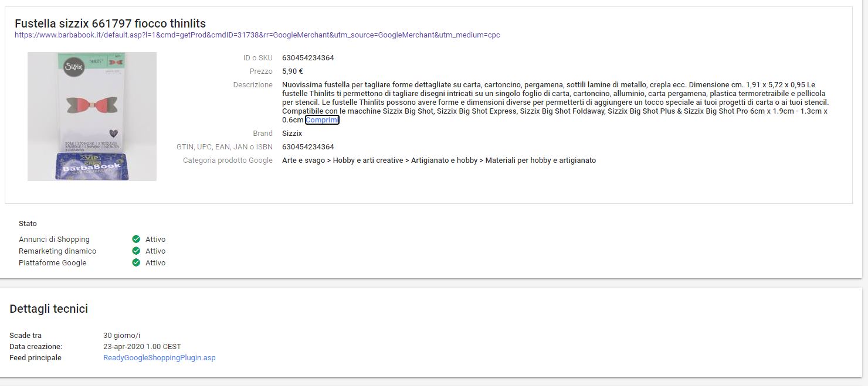
Task: Click 'Attivo' status next to Remarketing dinamico
Action: point(155,251)
